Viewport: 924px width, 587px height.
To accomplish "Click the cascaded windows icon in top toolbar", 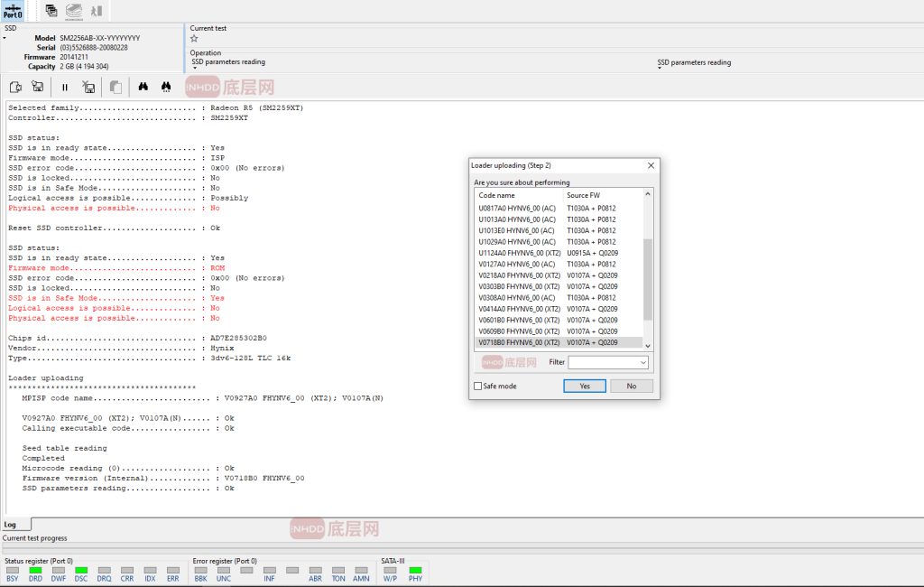I will (x=51, y=11).
